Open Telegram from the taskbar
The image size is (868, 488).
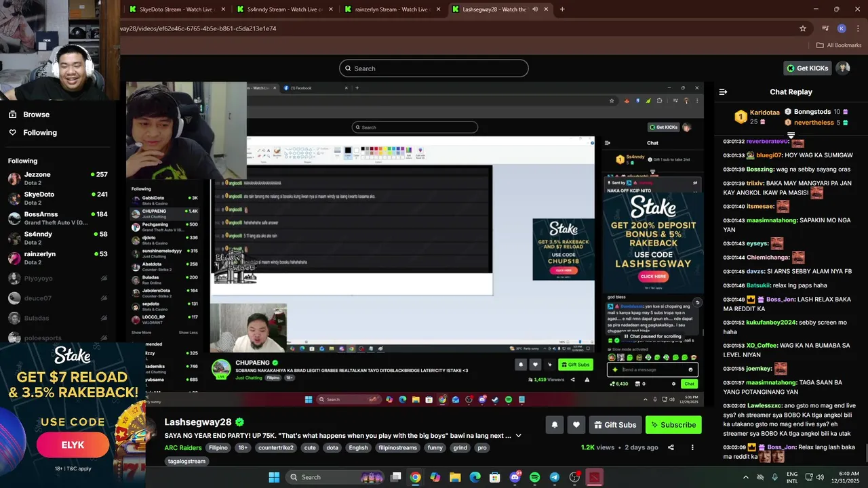(x=555, y=477)
